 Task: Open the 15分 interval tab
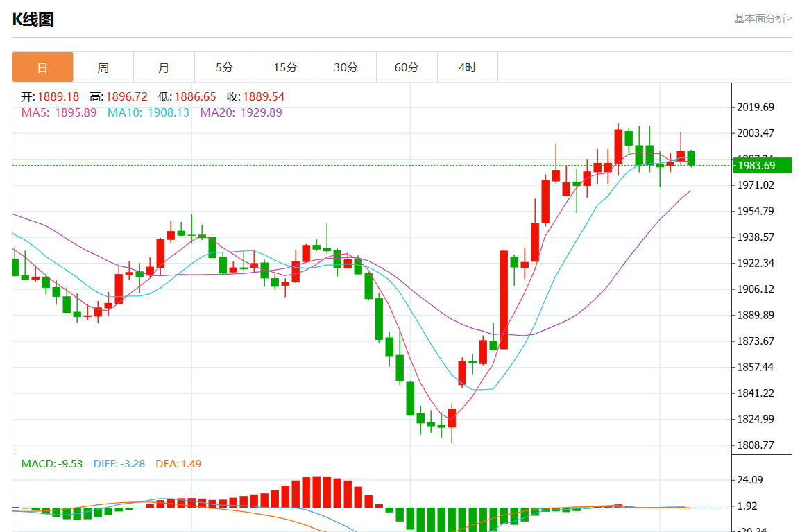pyautogui.click(x=285, y=67)
